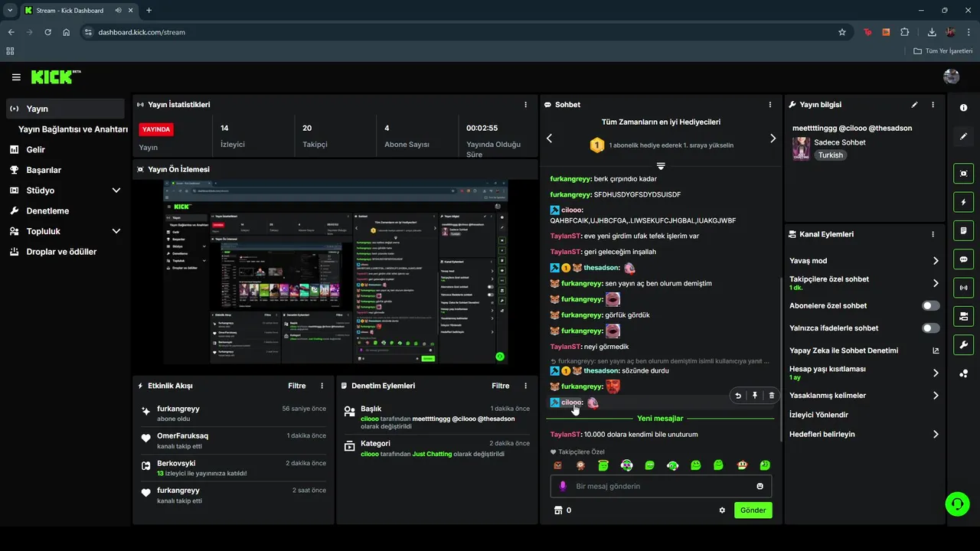The width and height of the screenshot is (980, 551).
Task: Toggle chat bubble widget icon in right sidebar
Action: point(964,259)
